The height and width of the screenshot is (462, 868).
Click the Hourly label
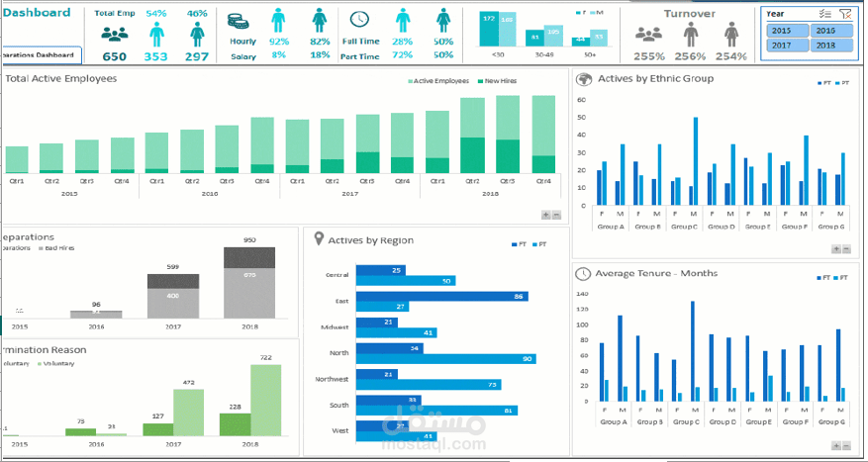243,42
